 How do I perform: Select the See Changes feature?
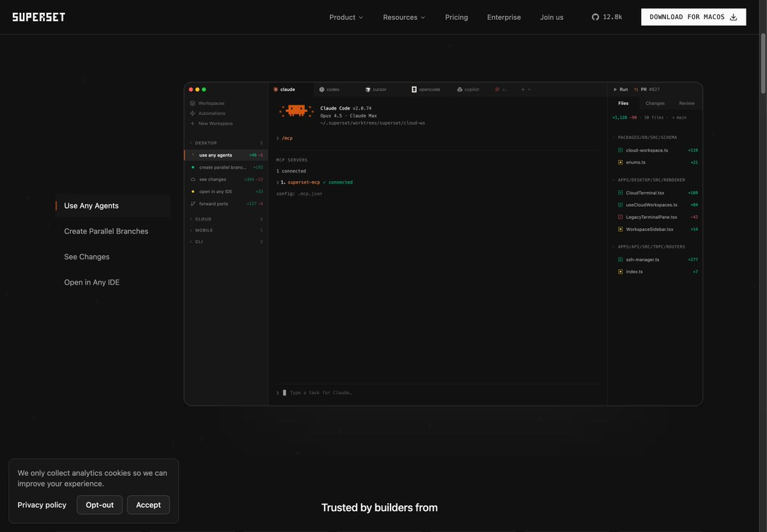click(87, 257)
